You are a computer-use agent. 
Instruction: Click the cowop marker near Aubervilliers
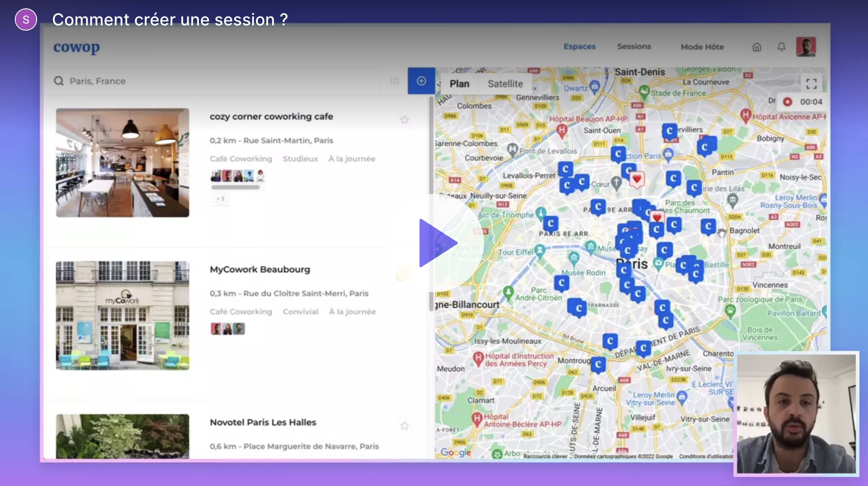(x=670, y=131)
